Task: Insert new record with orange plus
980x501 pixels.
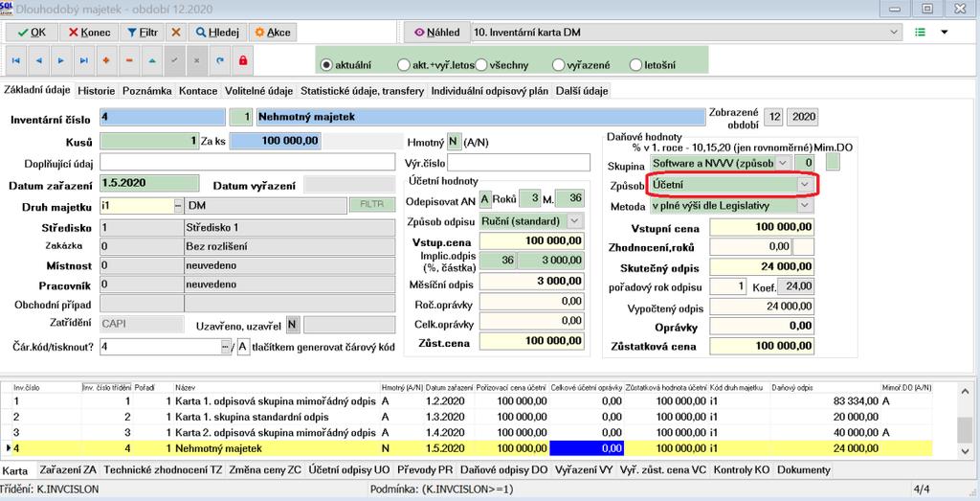Action: 106,60
